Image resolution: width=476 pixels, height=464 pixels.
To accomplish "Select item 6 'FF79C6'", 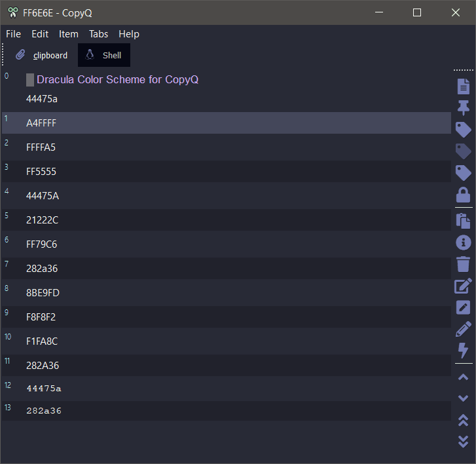I will tap(227, 244).
